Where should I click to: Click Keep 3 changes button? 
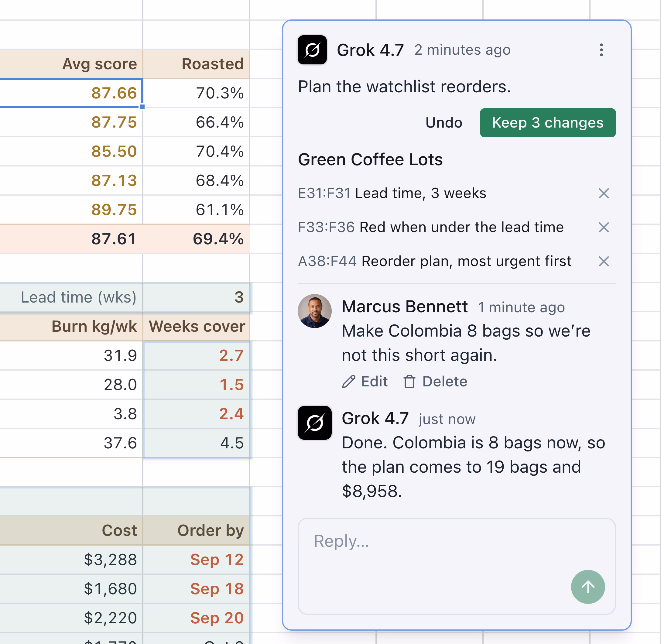tap(548, 123)
